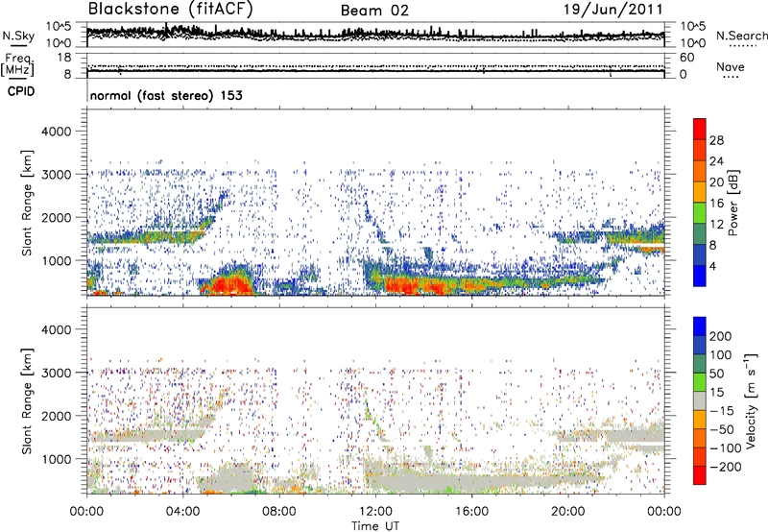Click the 'Power [dB]' colorbar label

pyautogui.click(x=732, y=203)
